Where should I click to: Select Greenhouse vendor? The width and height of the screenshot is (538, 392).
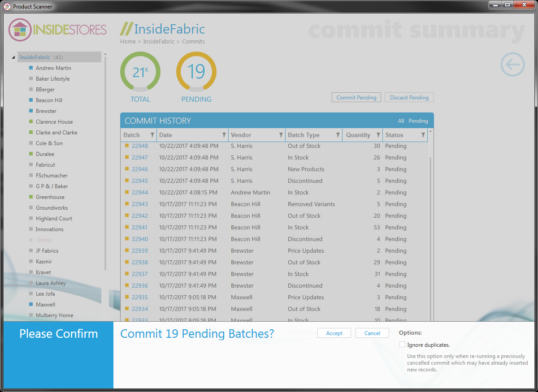(50, 197)
